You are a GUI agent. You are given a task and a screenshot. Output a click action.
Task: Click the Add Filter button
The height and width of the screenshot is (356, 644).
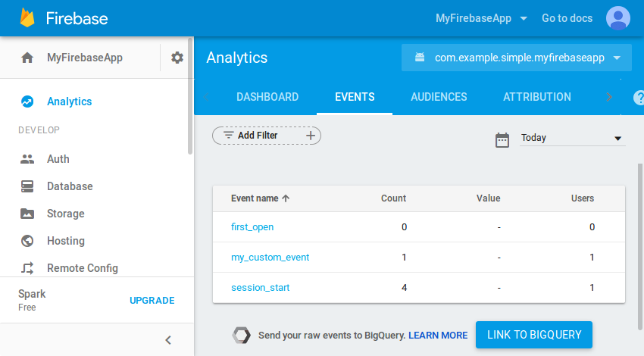click(x=267, y=136)
